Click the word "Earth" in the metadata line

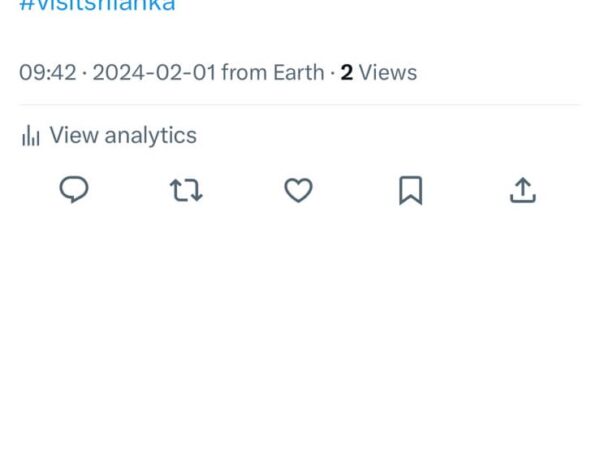[297, 73]
